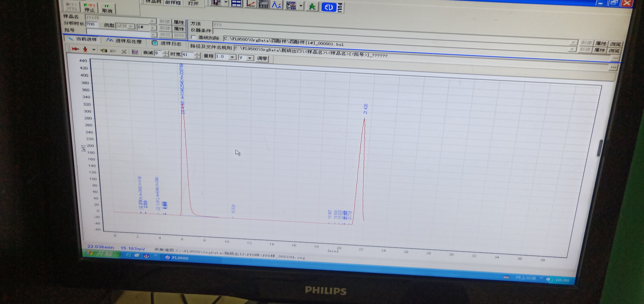The width and height of the screenshot is (644, 304).
Task: Click the red horizontal arrows icon
Action: [x=75, y=49]
